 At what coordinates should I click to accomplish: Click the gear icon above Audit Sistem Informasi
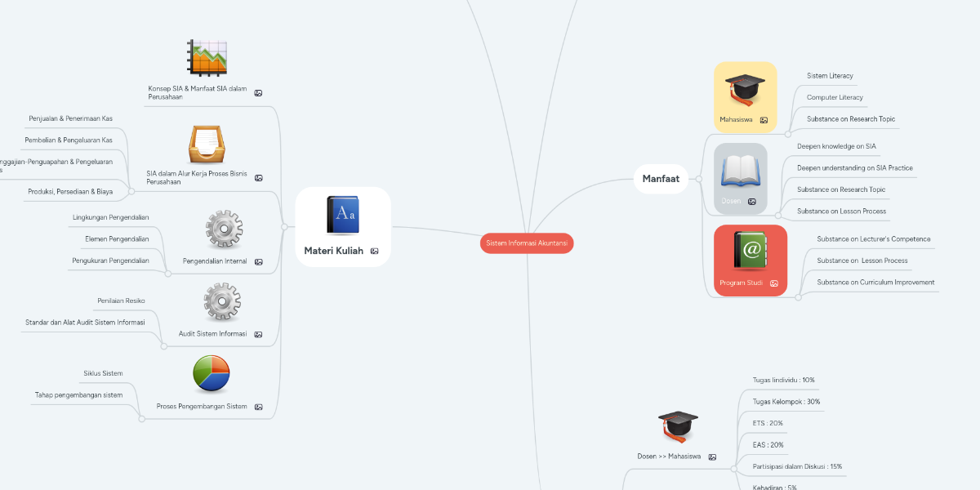pyautogui.click(x=221, y=302)
